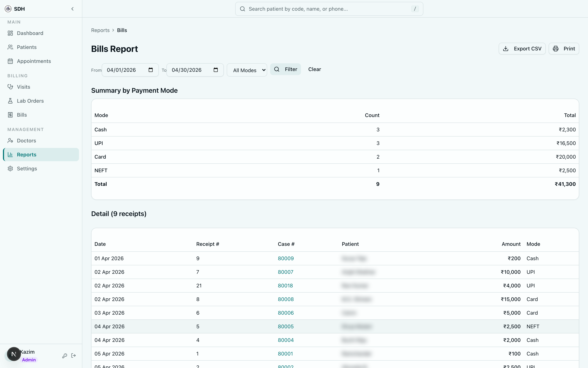Click receipt number 21 cell
The height and width of the screenshot is (368, 588).
coord(199,286)
